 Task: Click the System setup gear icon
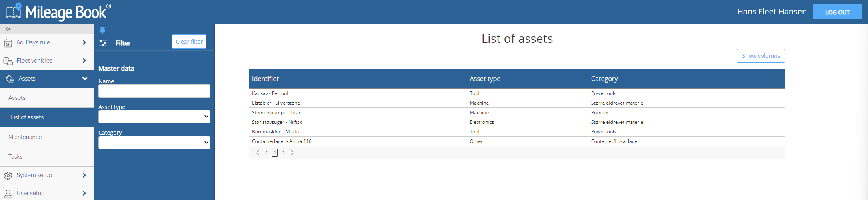pyautogui.click(x=8, y=176)
